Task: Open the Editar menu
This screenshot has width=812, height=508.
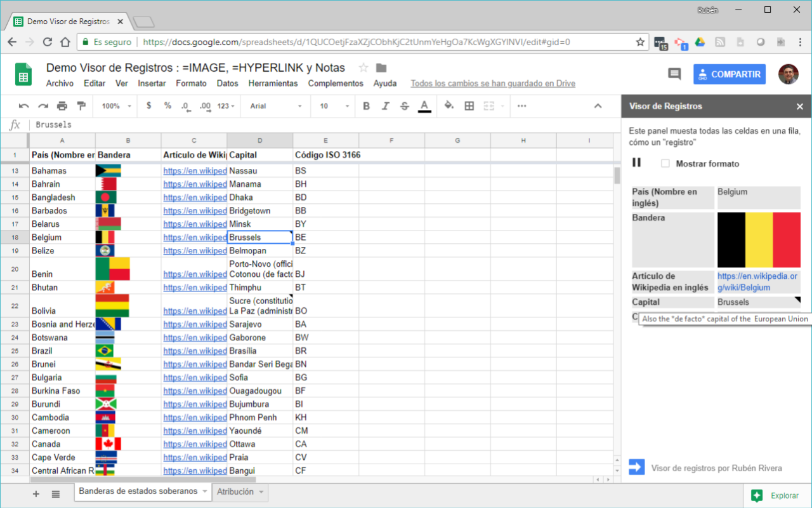Action: coord(95,83)
